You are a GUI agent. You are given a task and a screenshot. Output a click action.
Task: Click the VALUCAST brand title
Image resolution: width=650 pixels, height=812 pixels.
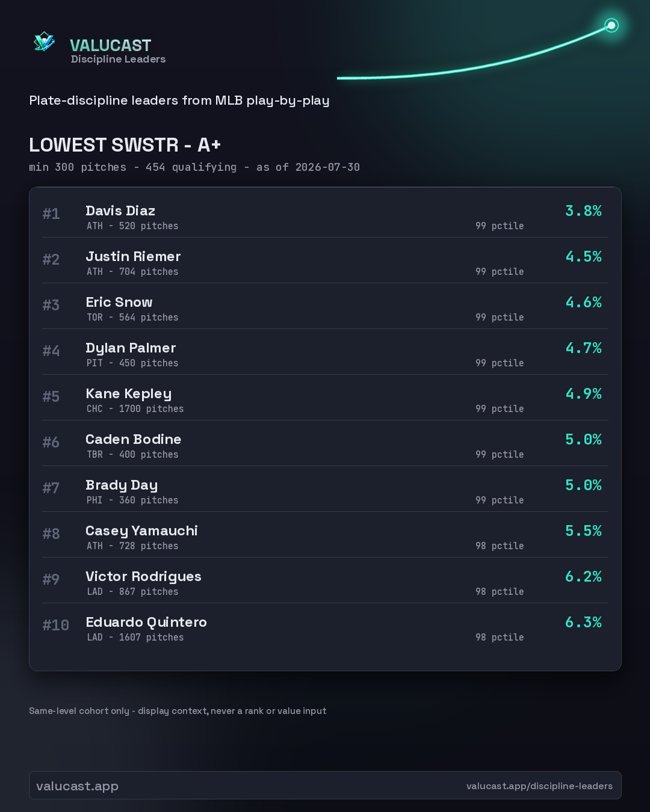click(110, 45)
